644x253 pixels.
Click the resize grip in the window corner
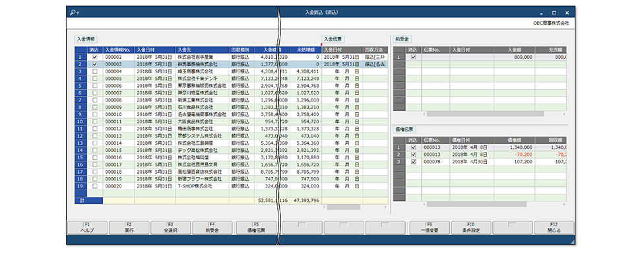(x=573, y=242)
